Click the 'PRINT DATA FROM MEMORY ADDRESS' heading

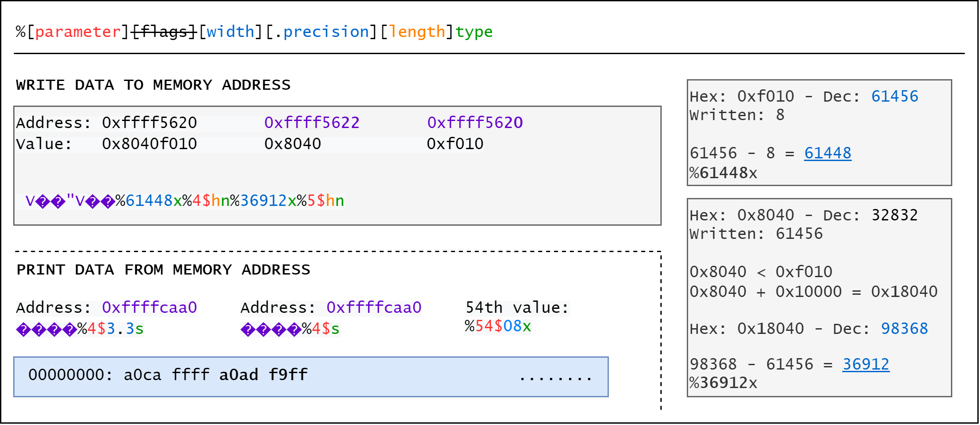(x=163, y=270)
